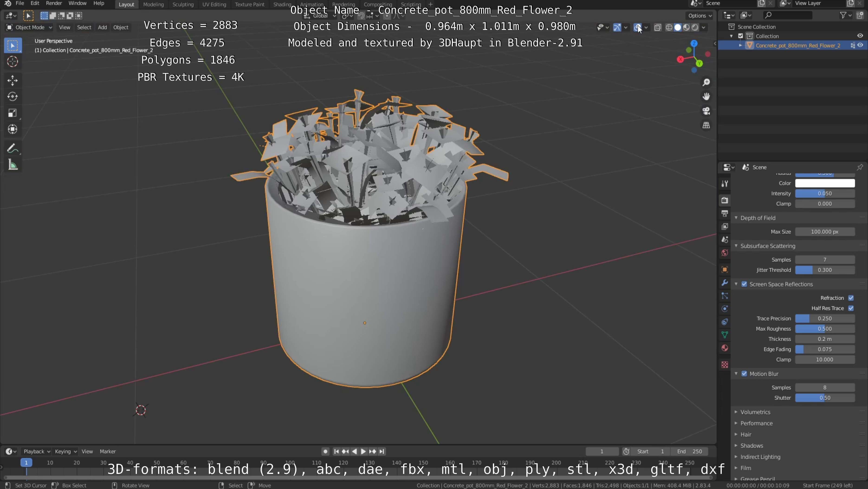
Task: Select the Select Box tool
Action: pyautogui.click(x=13, y=45)
